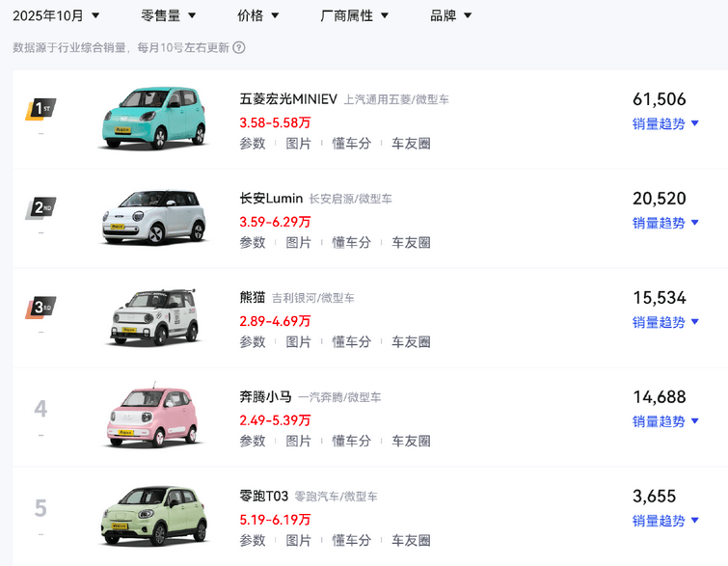Click the 1st place rank badge

click(x=40, y=109)
